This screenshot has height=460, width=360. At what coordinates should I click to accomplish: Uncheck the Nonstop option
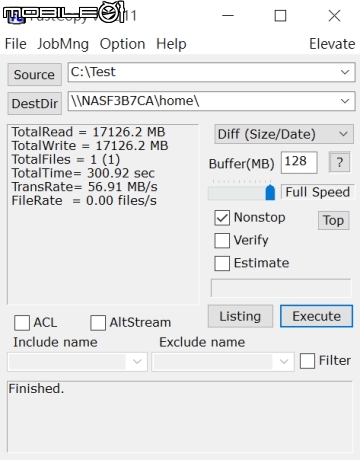pos(222,218)
